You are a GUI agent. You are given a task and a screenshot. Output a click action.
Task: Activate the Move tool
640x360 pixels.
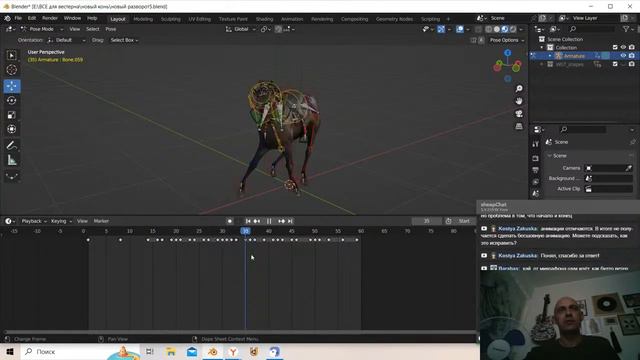pyautogui.click(x=12, y=86)
